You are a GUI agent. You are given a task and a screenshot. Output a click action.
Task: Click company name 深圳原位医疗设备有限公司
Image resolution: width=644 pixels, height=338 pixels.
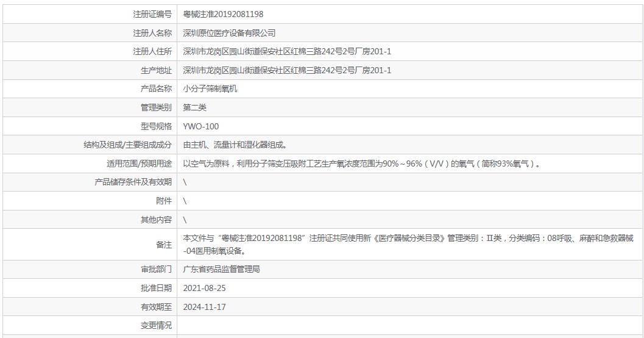pyautogui.click(x=229, y=33)
